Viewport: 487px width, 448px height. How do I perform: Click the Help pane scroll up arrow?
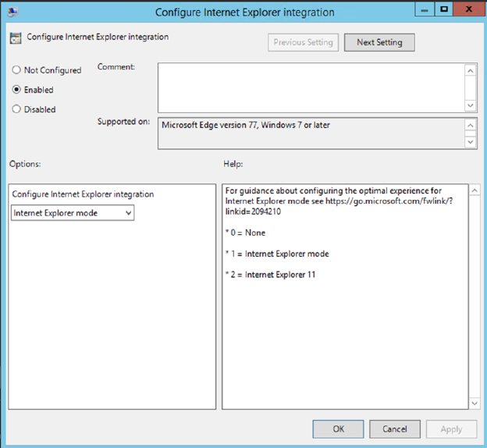click(x=475, y=190)
